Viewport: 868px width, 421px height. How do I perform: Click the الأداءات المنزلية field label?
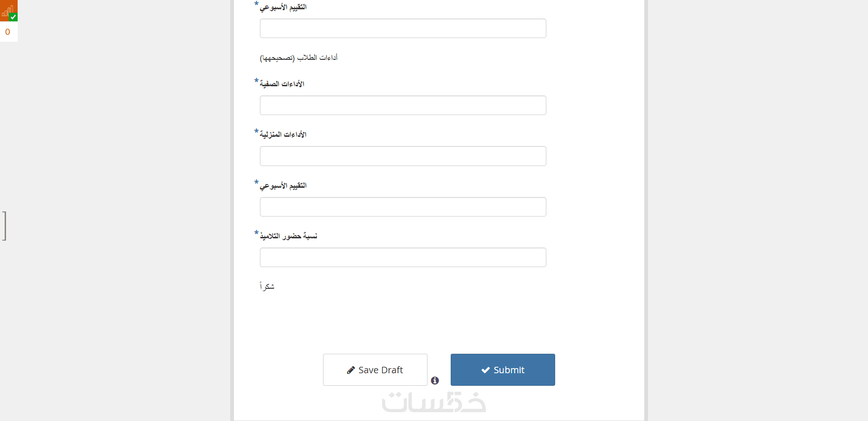click(x=283, y=134)
